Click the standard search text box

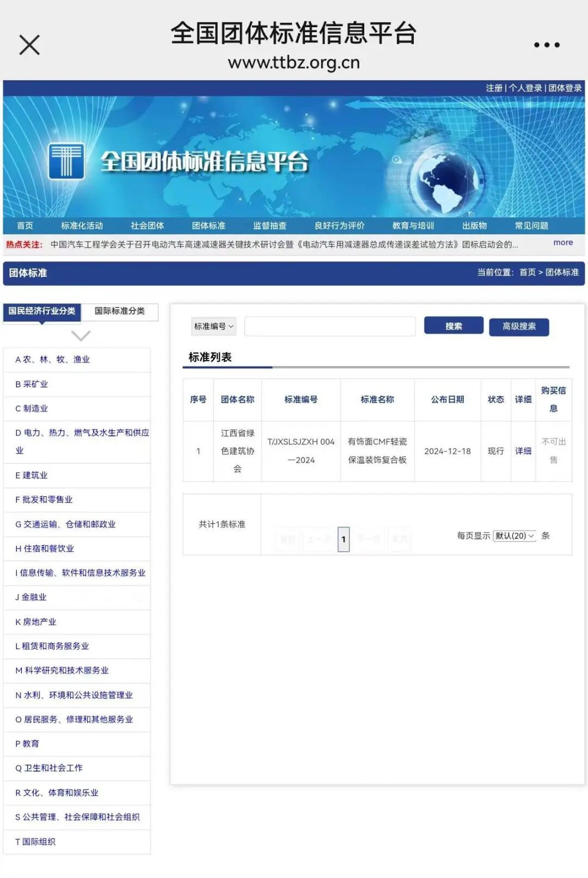[x=330, y=326]
